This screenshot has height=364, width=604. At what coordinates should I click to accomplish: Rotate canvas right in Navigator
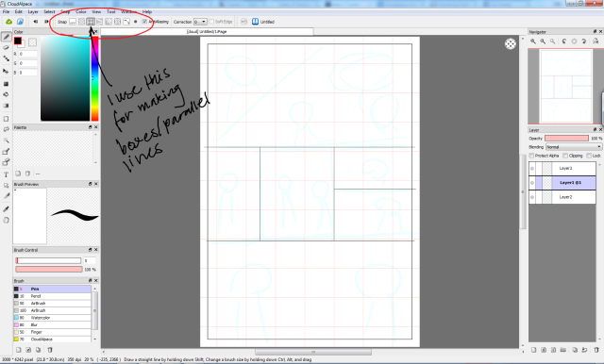[x=584, y=41]
